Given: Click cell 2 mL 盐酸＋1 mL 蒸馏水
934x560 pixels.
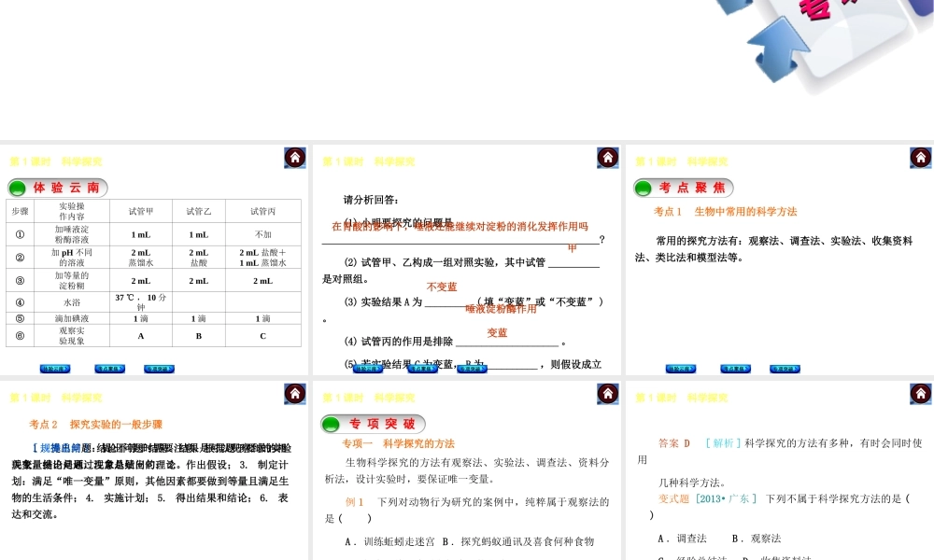Looking at the screenshot, I should coord(263,257).
